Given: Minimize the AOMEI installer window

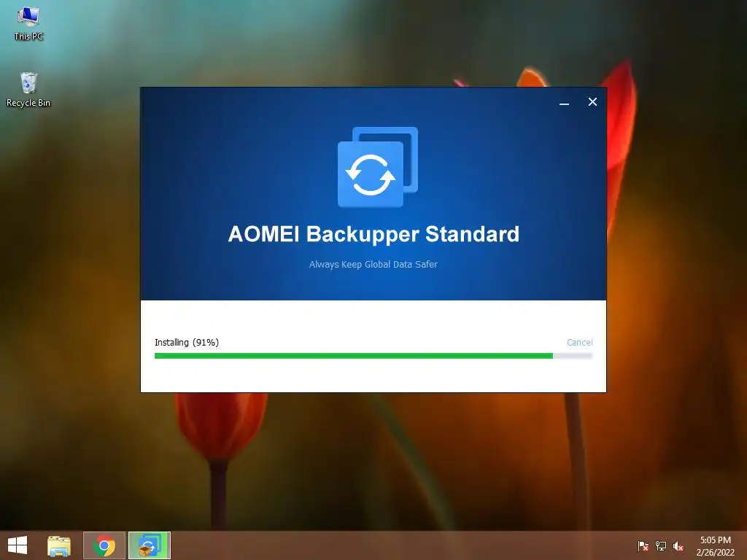Looking at the screenshot, I should [564, 102].
